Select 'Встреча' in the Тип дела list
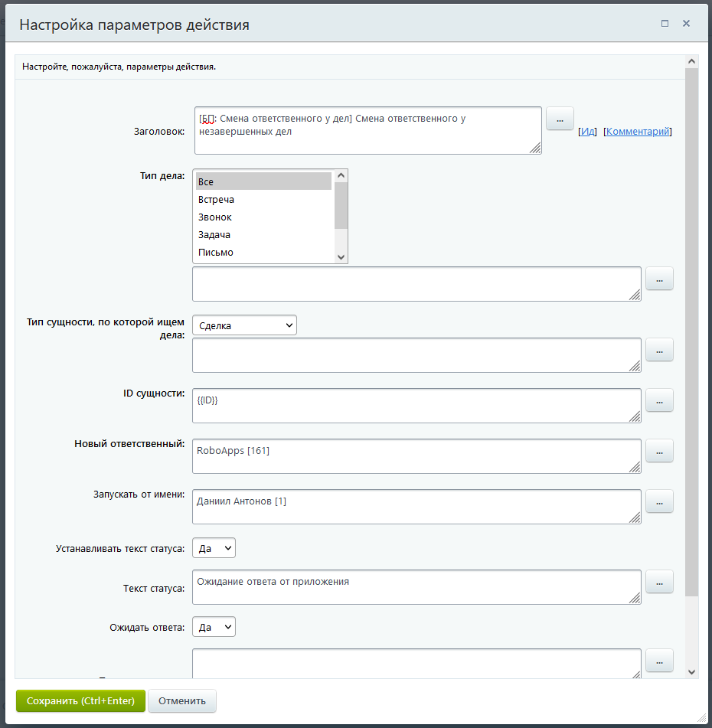This screenshot has width=712, height=728. pyautogui.click(x=217, y=200)
